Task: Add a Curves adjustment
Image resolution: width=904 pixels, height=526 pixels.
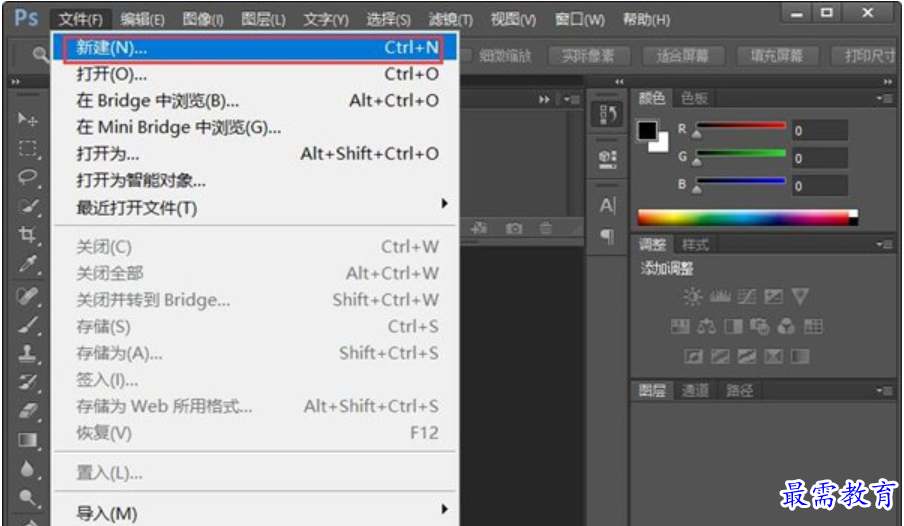Action: 747,297
